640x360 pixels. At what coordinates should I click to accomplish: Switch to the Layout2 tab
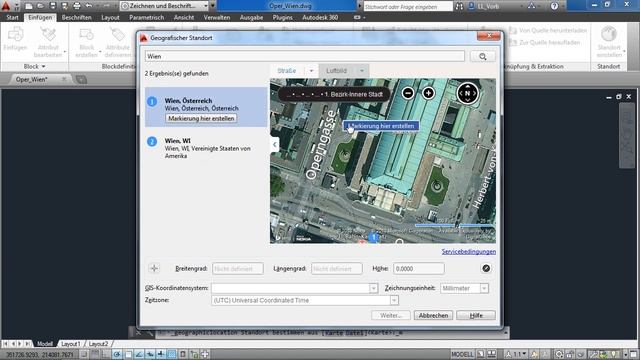[x=98, y=344]
